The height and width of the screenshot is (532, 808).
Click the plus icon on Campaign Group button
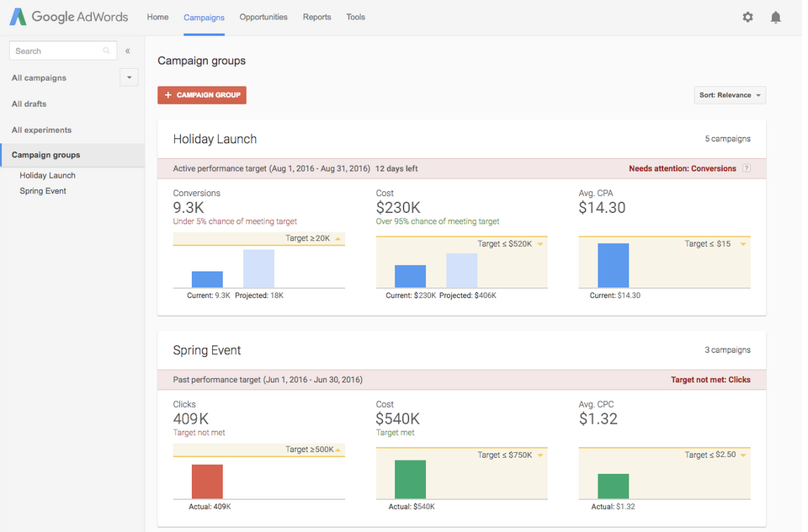167,95
